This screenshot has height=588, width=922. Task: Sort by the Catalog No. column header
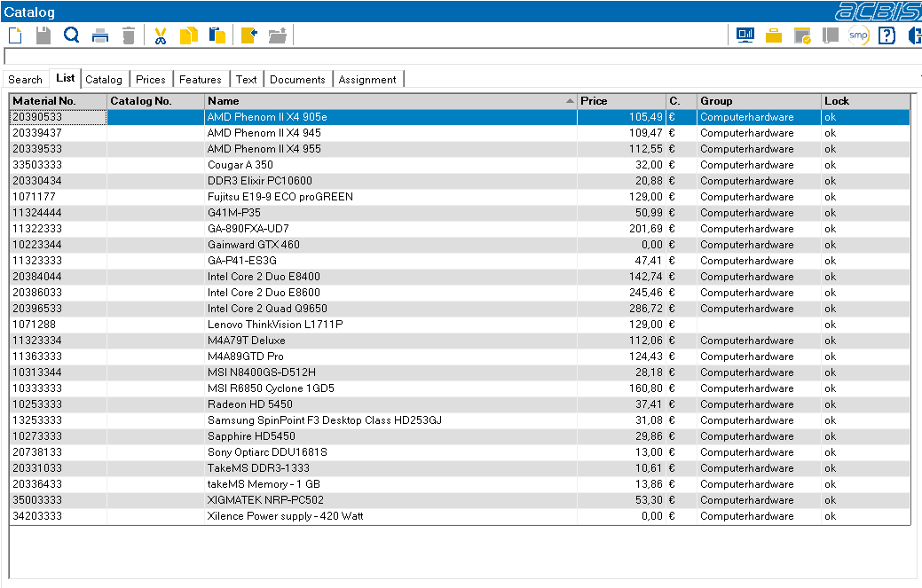(x=156, y=101)
